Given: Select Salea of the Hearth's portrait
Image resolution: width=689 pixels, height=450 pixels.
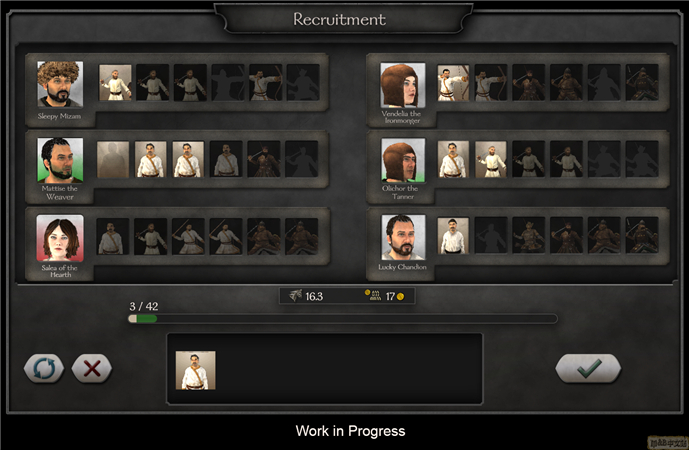Looking at the screenshot, I should [x=60, y=238].
